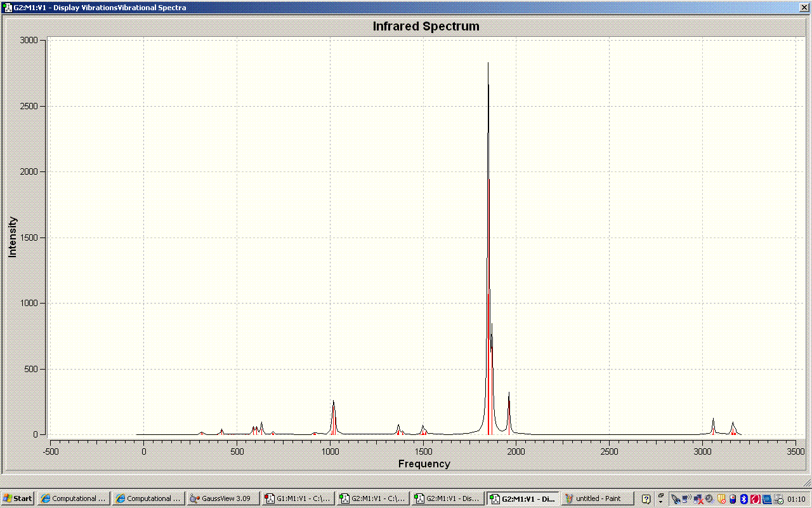The width and height of the screenshot is (812, 508).
Task: Click the tablet pen tray icon
Action: point(676,499)
